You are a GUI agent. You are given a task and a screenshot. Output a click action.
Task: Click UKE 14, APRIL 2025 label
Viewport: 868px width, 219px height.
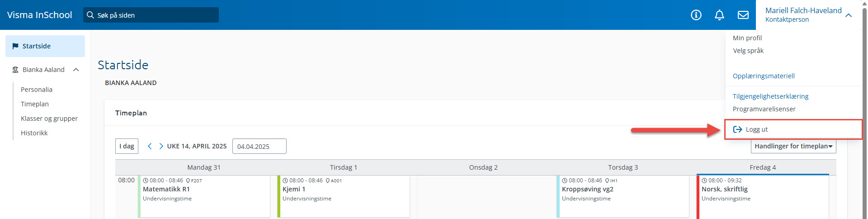pos(197,146)
